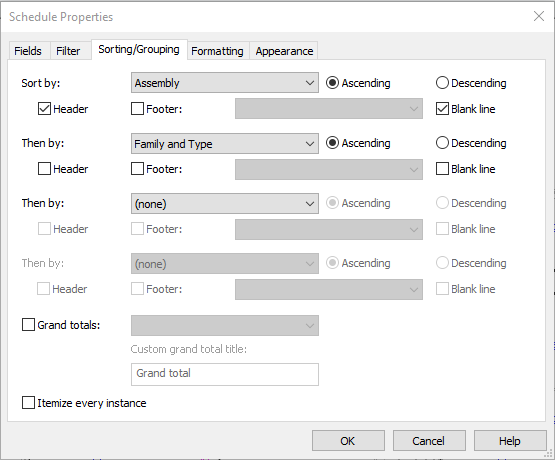Select Descending for Family and Type
555x460 pixels.
point(471,143)
